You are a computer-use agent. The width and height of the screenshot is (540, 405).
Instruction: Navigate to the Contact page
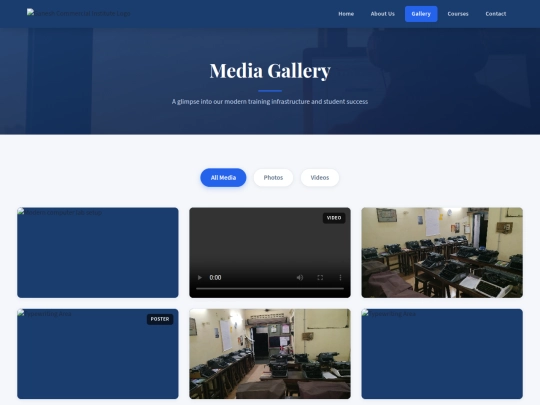(x=496, y=14)
